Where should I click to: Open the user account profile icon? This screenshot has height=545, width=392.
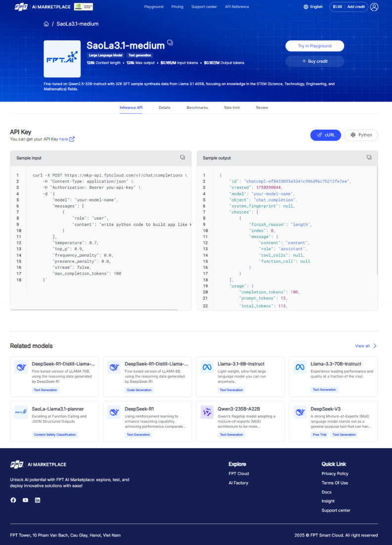coord(374,6)
